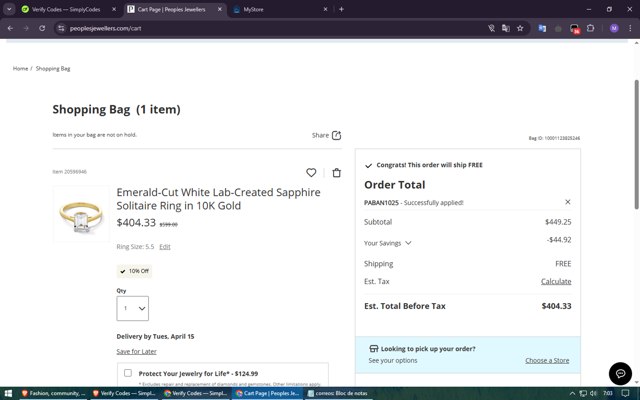
Task: Open Chrome profile avatar
Action: (x=614, y=28)
